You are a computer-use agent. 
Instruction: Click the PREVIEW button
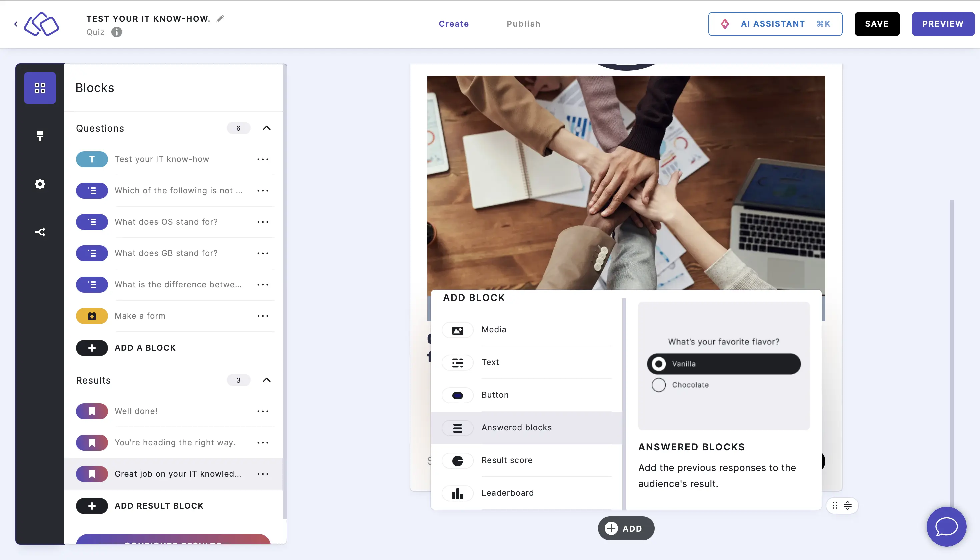tap(943, 24)
